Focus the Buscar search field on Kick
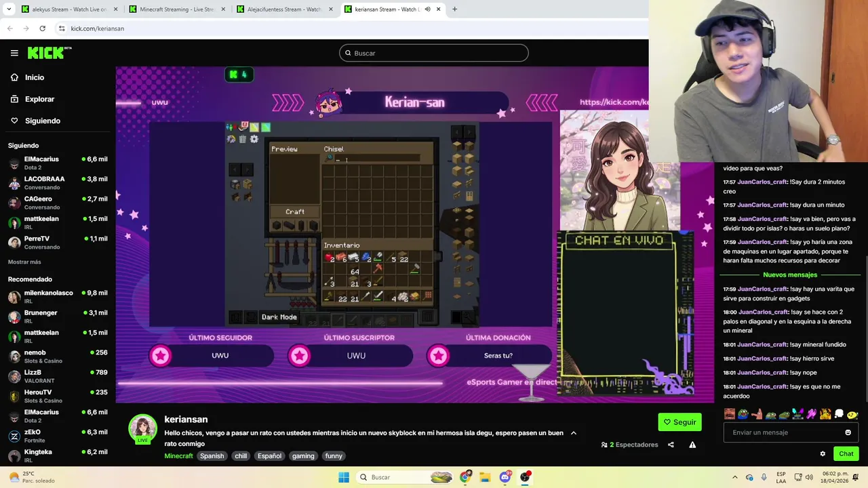Image resolution: width=868 pixels, height=488 pixels. coord(434,53)
